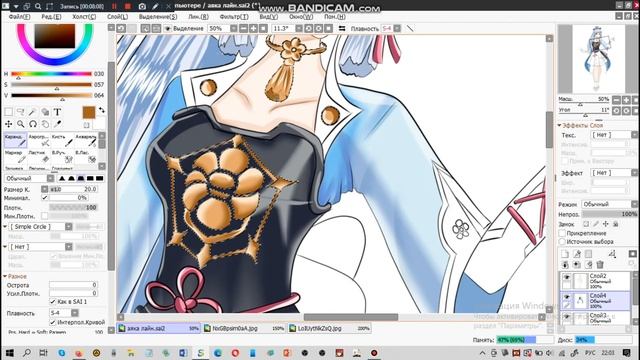Switch to NxG8psim0aA.jpg document tab
640x360 pixels.
pos(244,328)
